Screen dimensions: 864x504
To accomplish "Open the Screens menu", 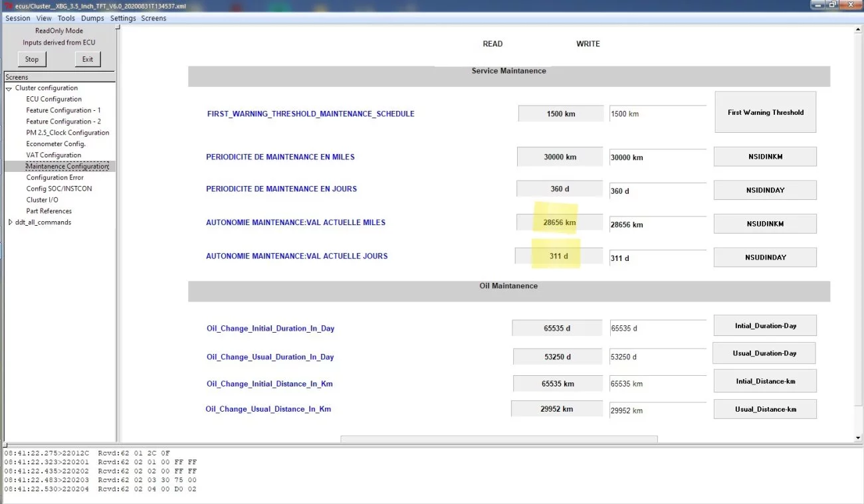I will [x=154, y=18].
